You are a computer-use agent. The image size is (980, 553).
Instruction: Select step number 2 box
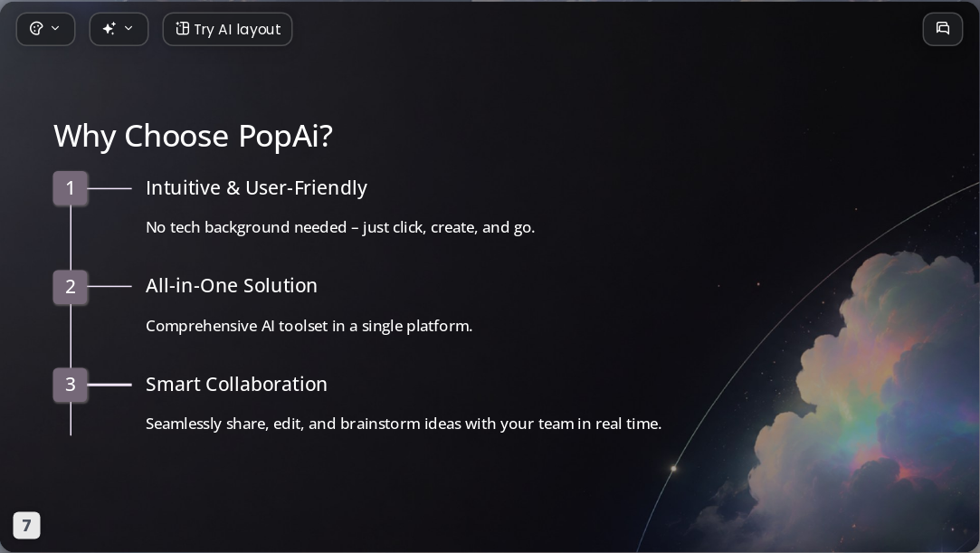tap(71, 287)
